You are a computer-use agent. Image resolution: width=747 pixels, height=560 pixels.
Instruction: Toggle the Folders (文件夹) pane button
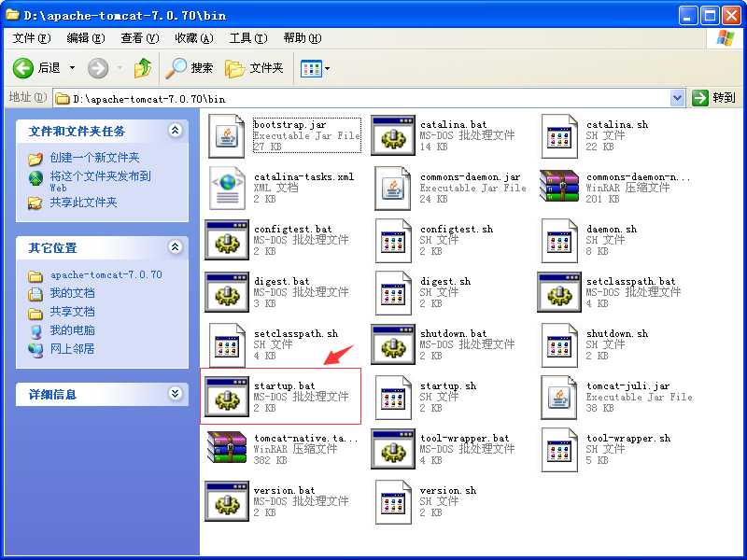click(x=254, y=68)
